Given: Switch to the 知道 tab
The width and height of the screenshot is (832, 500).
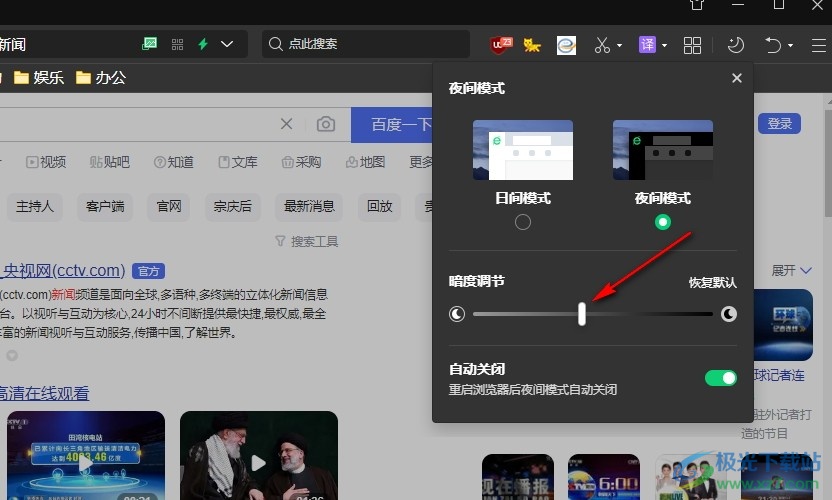Looking at the screenshot, I should point(174,162).
